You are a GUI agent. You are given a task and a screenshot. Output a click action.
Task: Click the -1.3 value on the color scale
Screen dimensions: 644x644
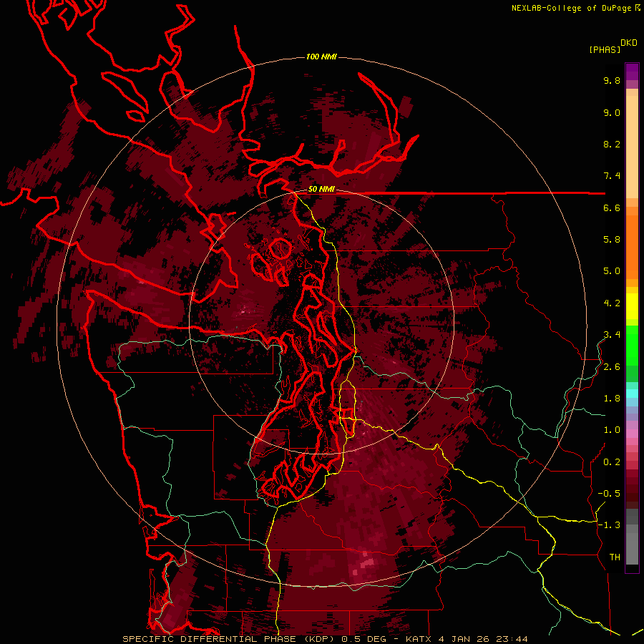tap(609, 525)
